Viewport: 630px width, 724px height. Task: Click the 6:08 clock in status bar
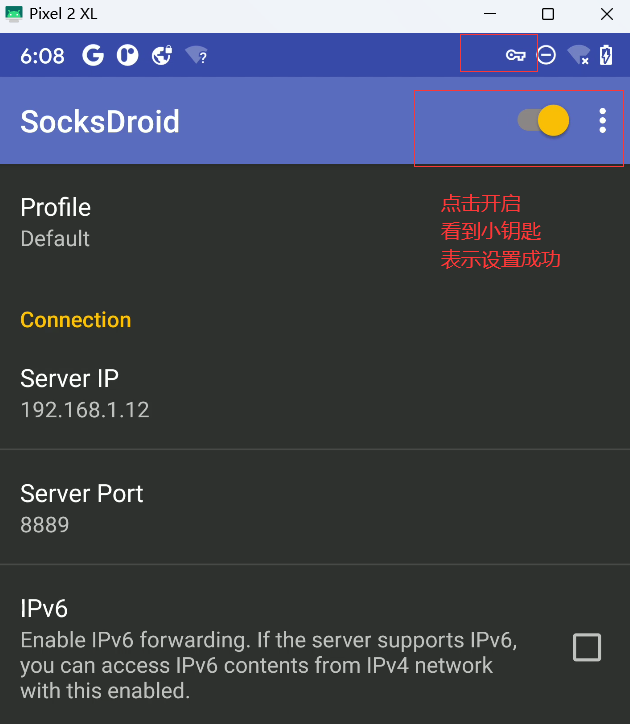pos(42,56)
